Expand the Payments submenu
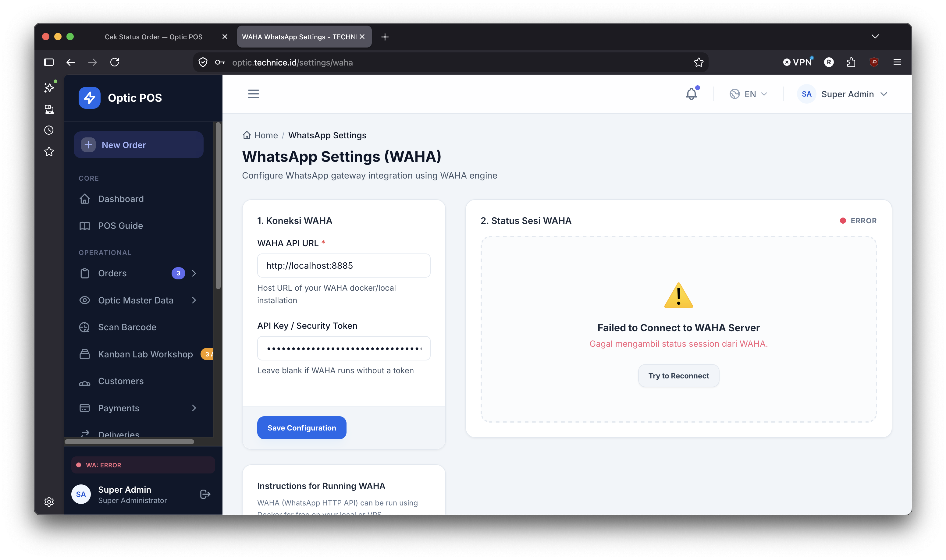 point(194,408)
